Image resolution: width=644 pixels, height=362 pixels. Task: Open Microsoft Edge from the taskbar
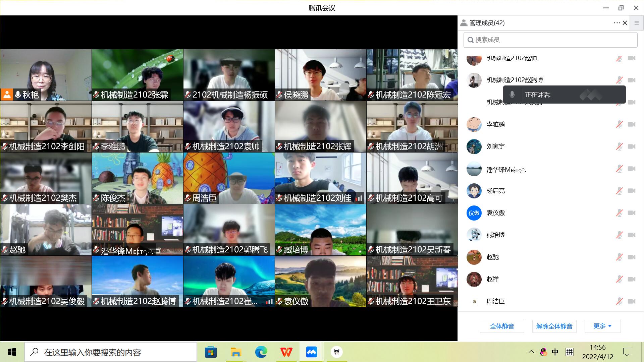(261, 352)
